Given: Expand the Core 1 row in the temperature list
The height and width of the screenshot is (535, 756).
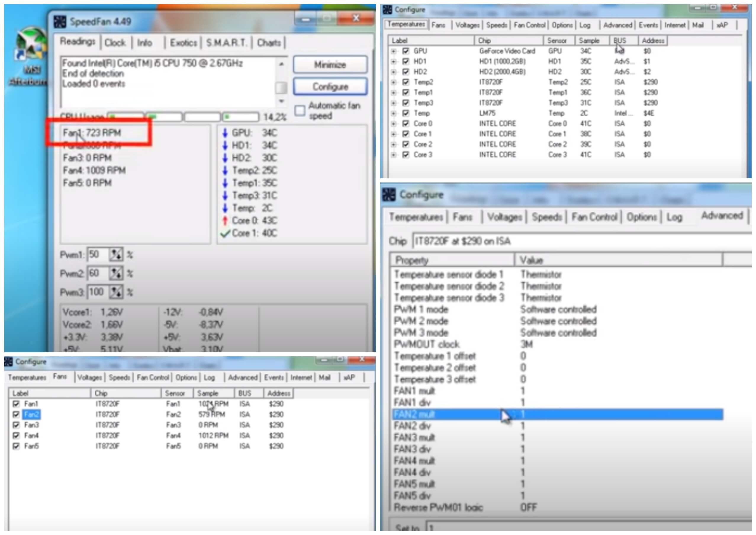Looking at the screenshot, I should [x=393, y=134].
